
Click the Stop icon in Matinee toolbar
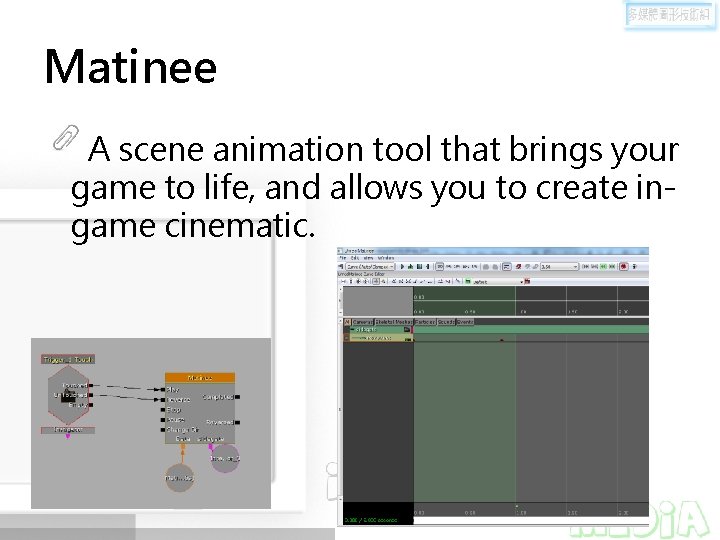coord(419,267)
